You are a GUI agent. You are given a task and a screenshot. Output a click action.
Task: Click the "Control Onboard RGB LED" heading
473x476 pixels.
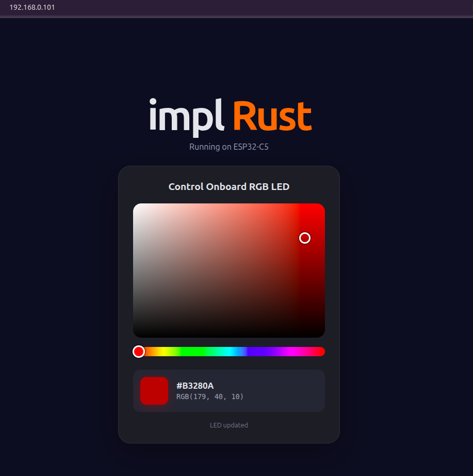229,186
